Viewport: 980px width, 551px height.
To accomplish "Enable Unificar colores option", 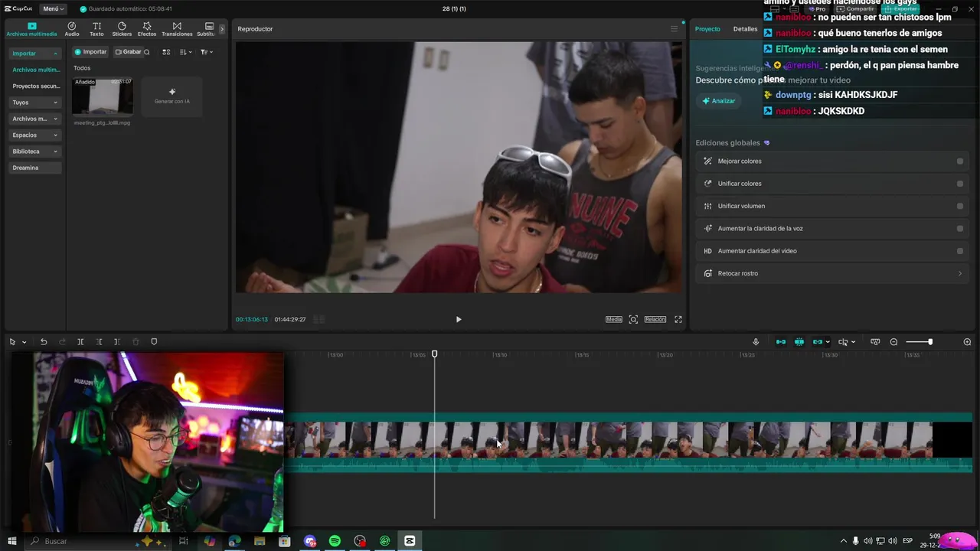I will [x=960, y=184].
